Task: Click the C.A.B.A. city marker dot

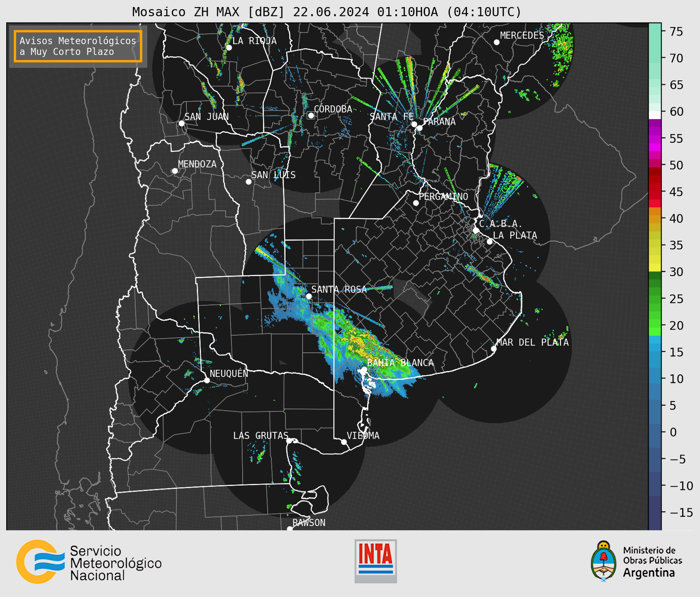Action: [x=476, y=230]
